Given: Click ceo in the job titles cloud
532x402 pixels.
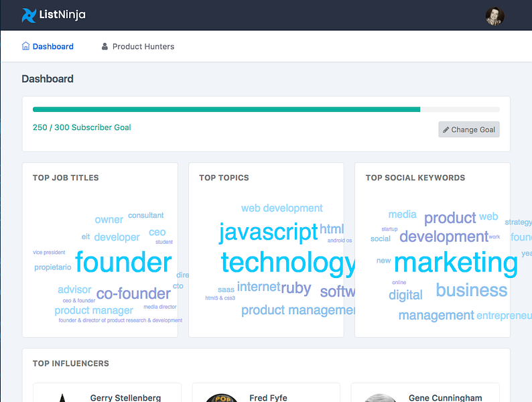Looking at the screenshot, I should click(157, 232).
